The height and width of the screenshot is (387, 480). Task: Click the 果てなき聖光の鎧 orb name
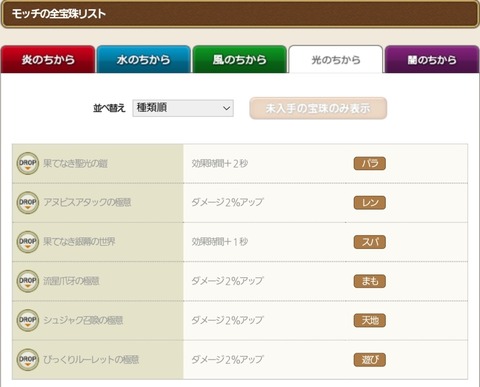pyautogui.click(x=76, y=163)
